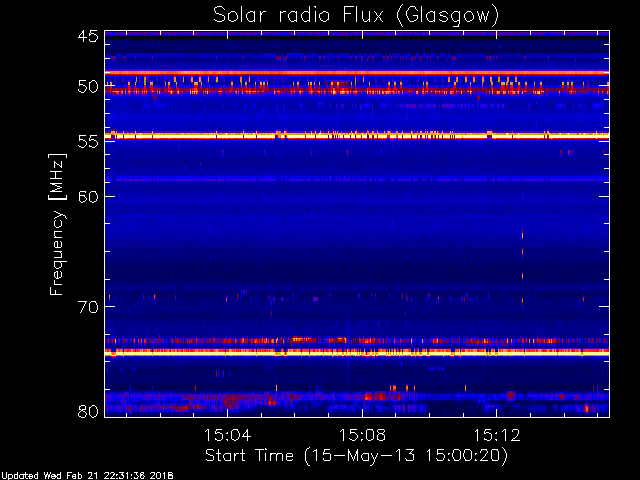This screenshot has height=480, width=640.
Task: Select the 50 frequency axis label
Action: click(x=88, y=87)
